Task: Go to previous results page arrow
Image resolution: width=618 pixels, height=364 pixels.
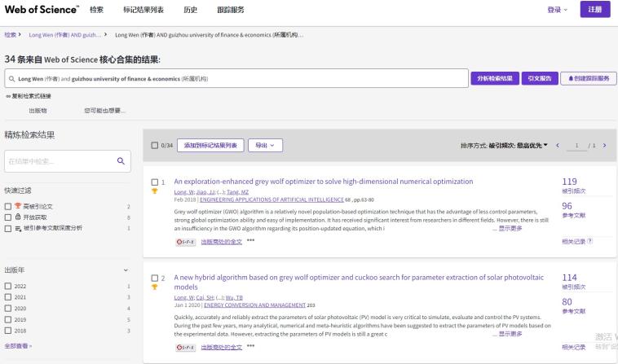Action: [558, 145]
